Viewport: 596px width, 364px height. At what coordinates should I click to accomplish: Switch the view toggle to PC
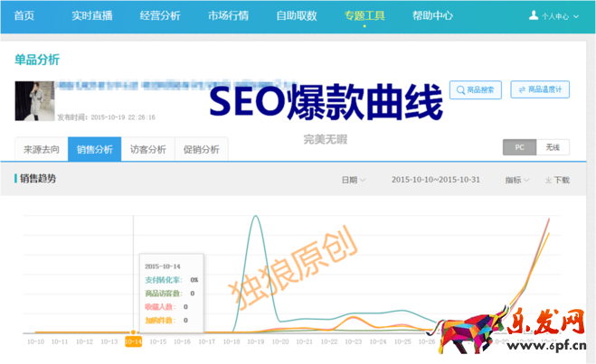[519, 147]
